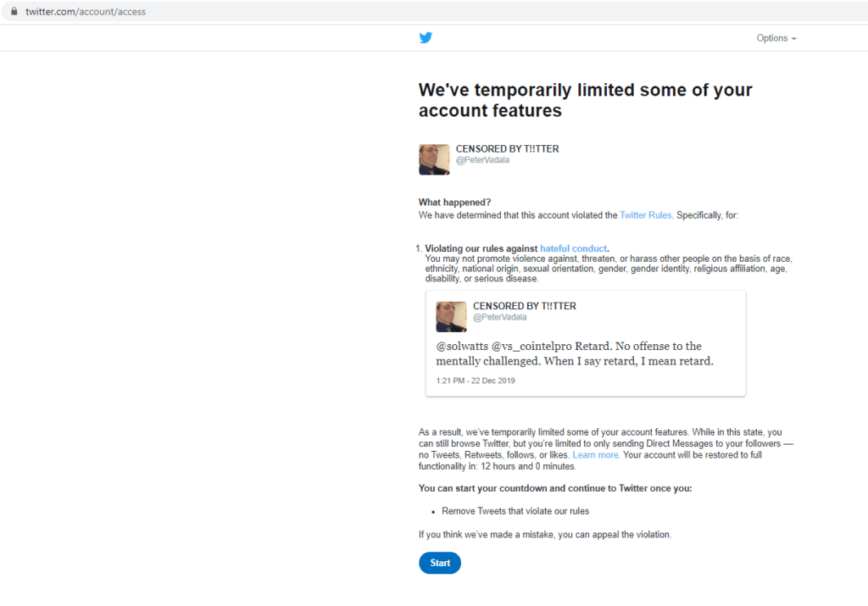
Task: Click the "Remove Tweets that violate our rules" bullet
Action: (x=515, y=511)
